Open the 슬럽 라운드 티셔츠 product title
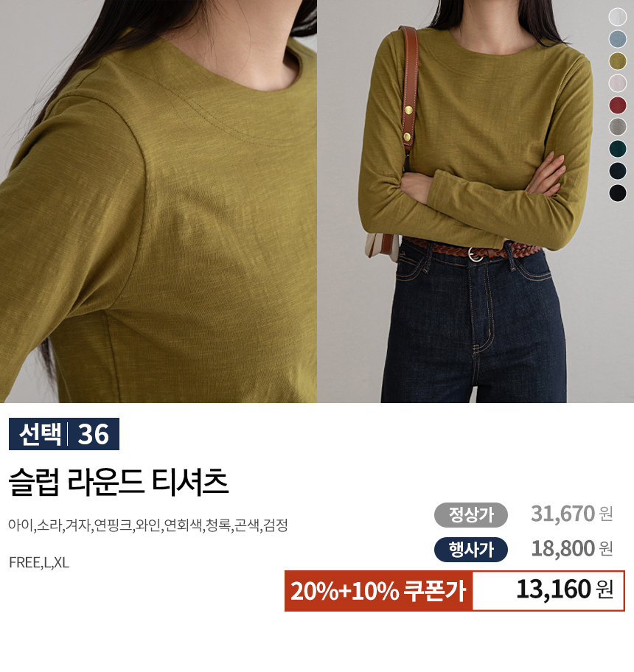This screenshot has width=634, height=672. 118,482
